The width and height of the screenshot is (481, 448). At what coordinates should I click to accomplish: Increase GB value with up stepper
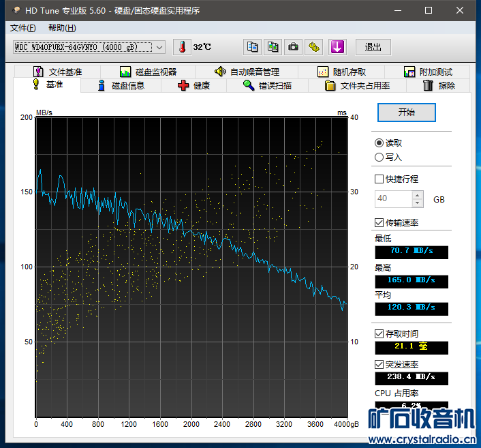(x=417, y=195)
